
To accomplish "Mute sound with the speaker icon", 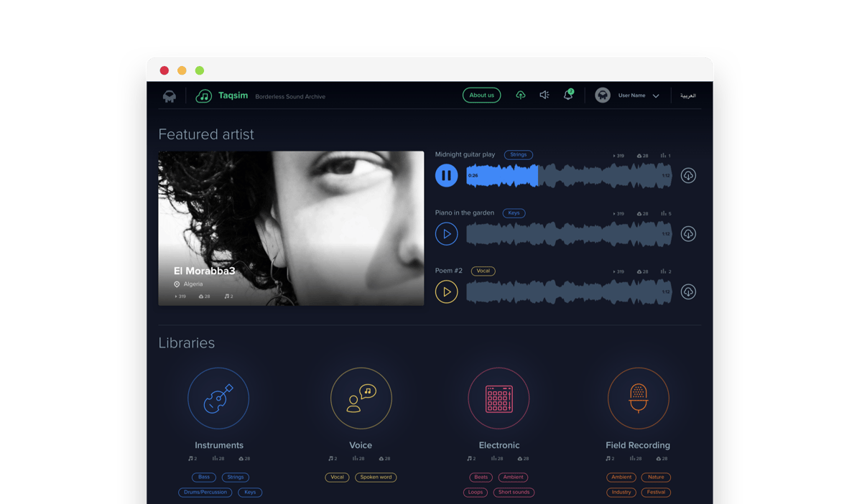I will [x=544, y=95].
